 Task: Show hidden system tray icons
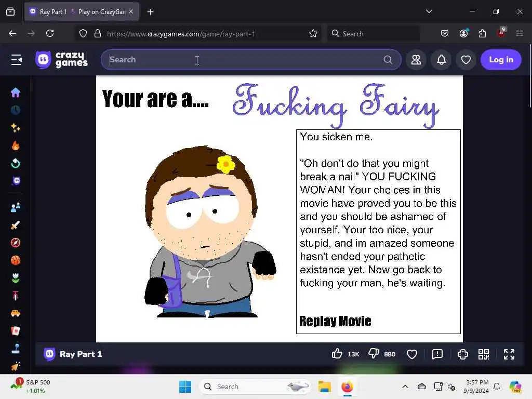[405, 387]
